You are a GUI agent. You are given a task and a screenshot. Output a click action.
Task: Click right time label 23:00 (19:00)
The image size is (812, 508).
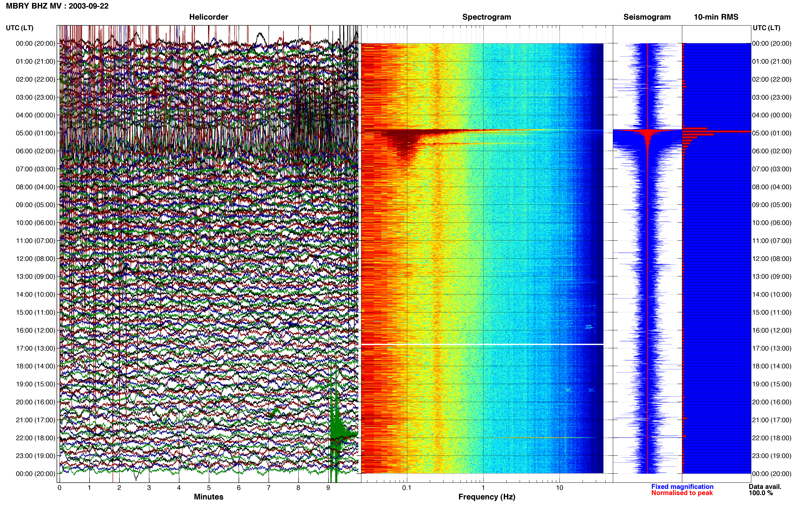click(x=772, y=456)
